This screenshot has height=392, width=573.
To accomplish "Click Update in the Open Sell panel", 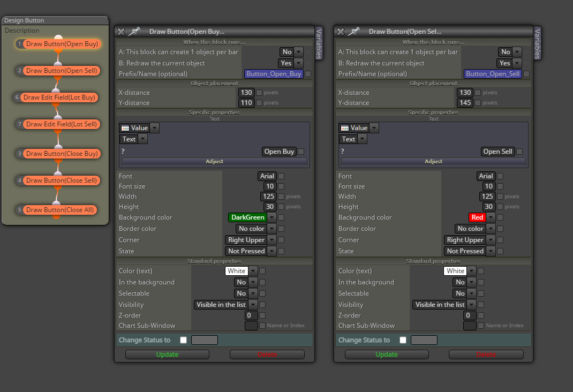I will (387, 355).
